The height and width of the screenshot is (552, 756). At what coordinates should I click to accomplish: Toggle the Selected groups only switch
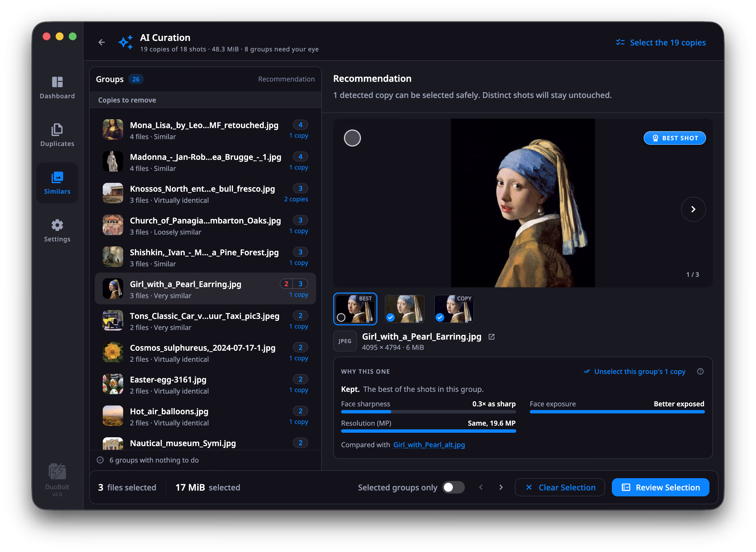(453, 488)
